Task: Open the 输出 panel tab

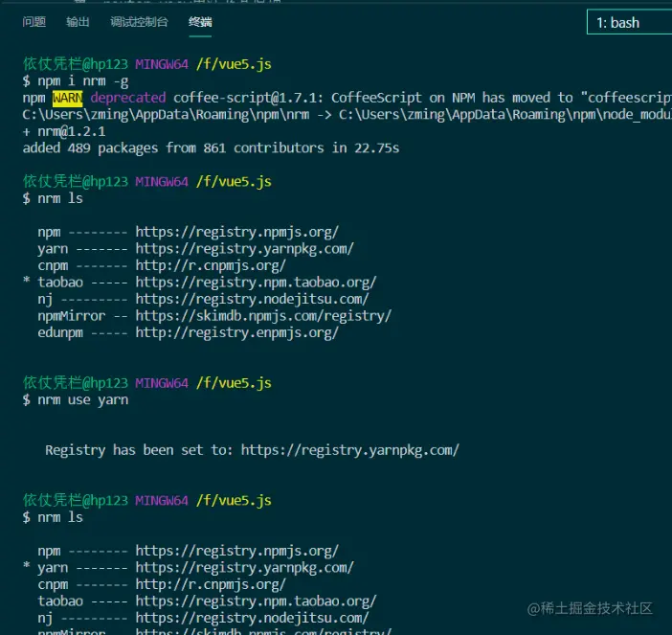Action: (x=78, y=22)
